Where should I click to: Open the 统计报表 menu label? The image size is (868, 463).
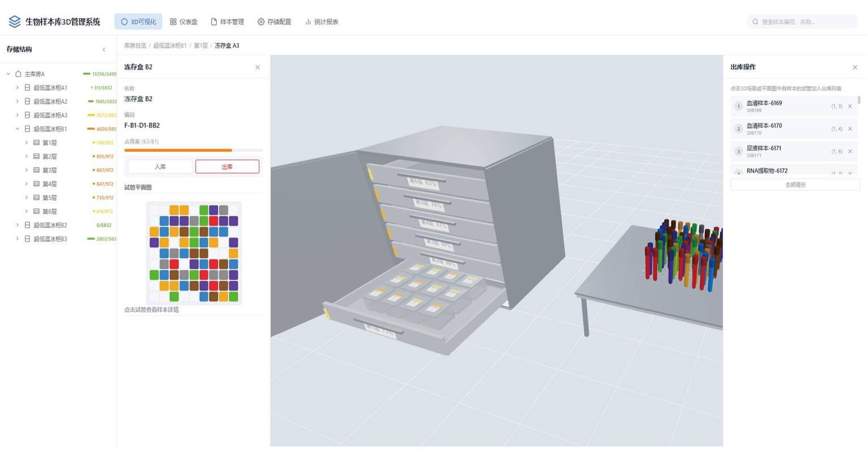click(326, 22)
